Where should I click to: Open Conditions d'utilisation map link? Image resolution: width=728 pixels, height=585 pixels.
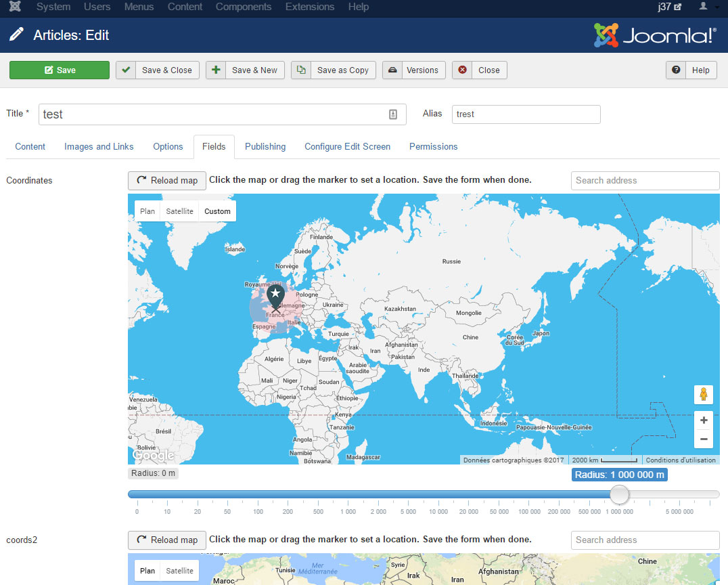click(x=681, y=460)
